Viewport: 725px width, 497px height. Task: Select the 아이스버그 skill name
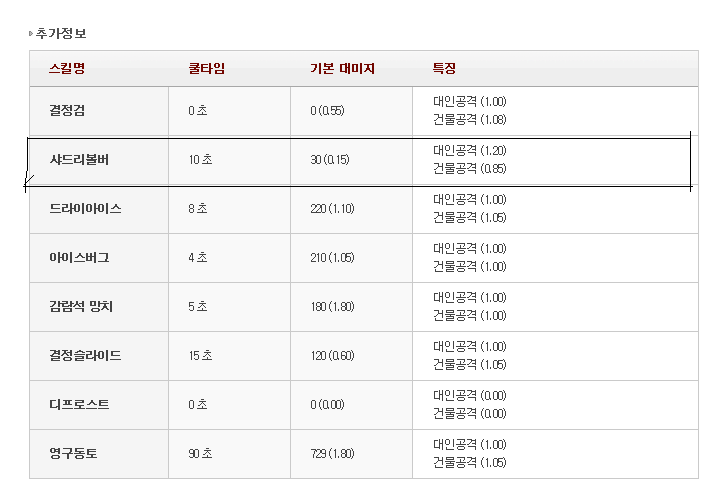(x=79, y=258)
